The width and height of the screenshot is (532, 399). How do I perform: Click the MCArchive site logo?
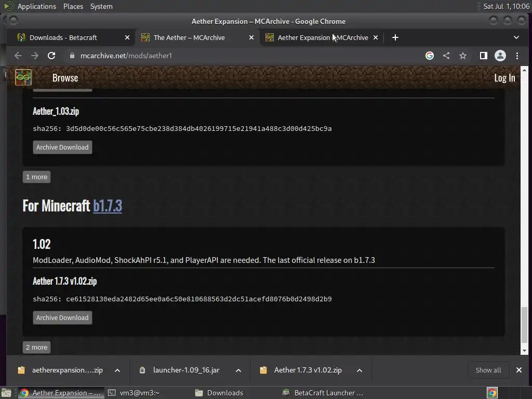point(23,78)
